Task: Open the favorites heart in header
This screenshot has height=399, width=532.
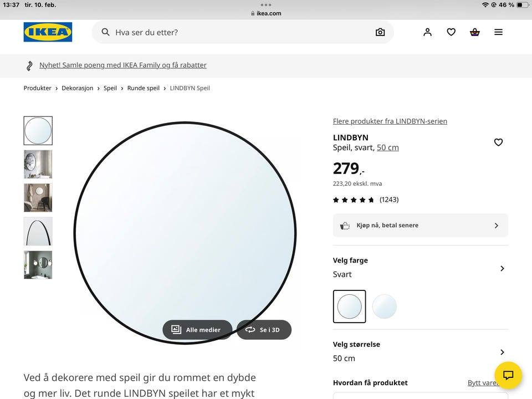Action: tap(451, 32)
